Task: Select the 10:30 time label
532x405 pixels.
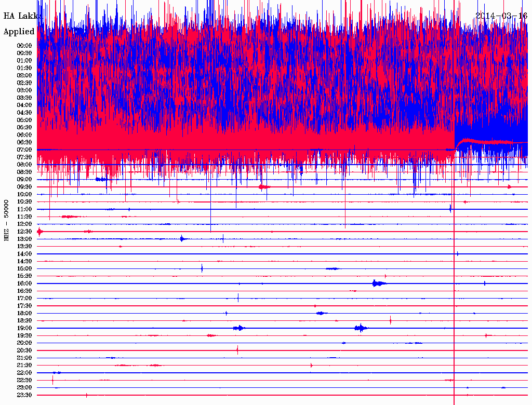Action: pyautogui.click(x=24, y=202)
